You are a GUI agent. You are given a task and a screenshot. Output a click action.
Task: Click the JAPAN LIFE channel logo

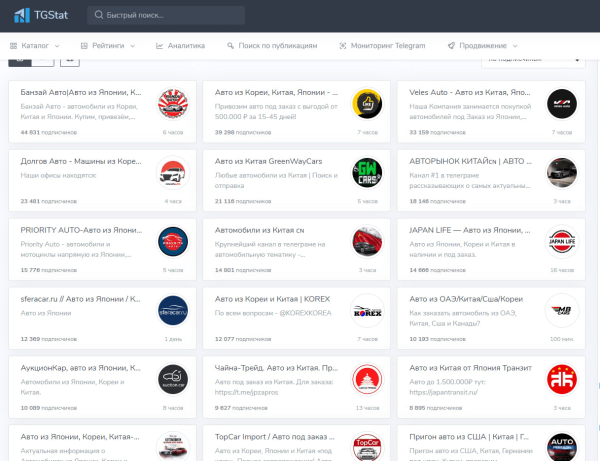tap(562, 241)
